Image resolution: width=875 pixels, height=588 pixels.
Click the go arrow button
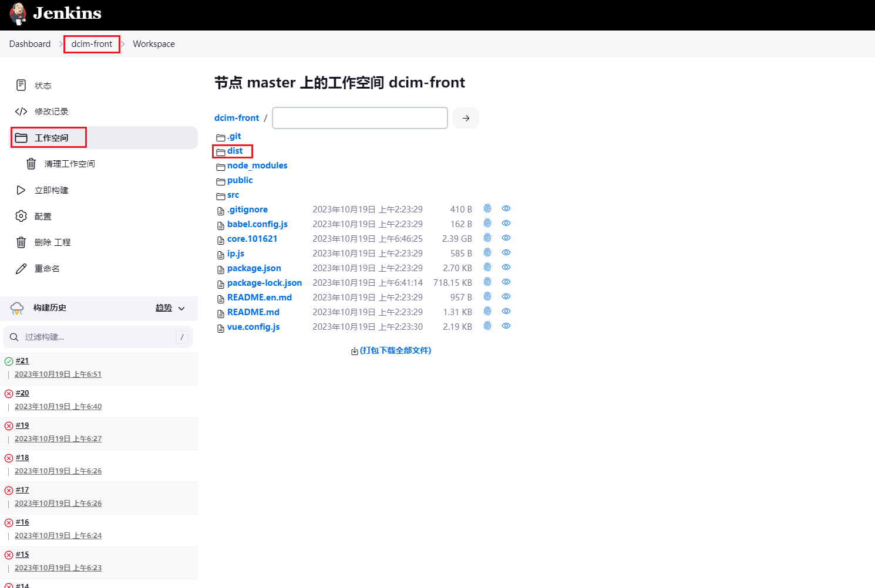pos(466,118)
